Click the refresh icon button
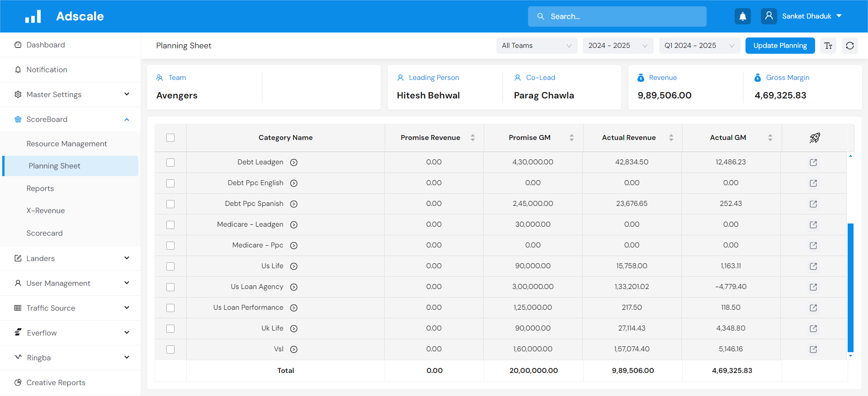 (850, 46)
